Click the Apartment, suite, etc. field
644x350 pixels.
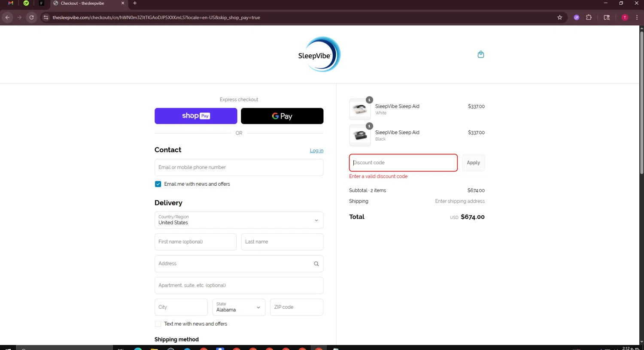tap(239, 286)
